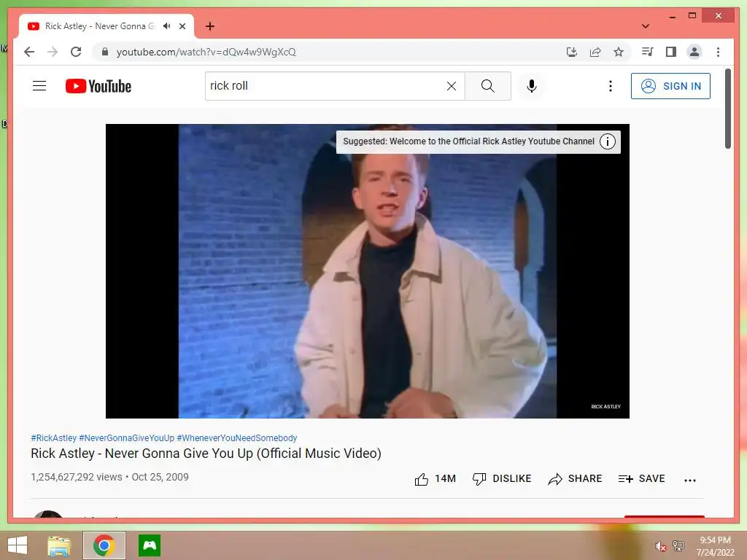
Task: Close the Rick Astley browser tab
Action: click(182, 26)
